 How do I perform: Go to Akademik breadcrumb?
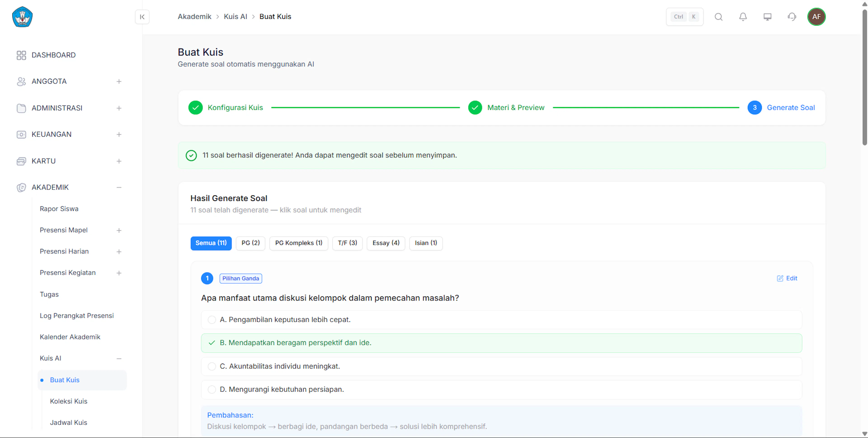(194, 17)
